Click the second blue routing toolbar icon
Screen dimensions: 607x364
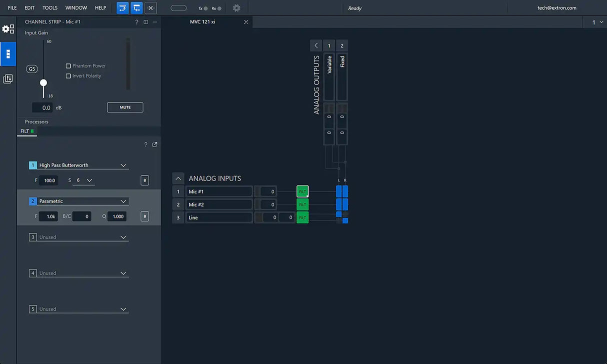tap(136, 8)
